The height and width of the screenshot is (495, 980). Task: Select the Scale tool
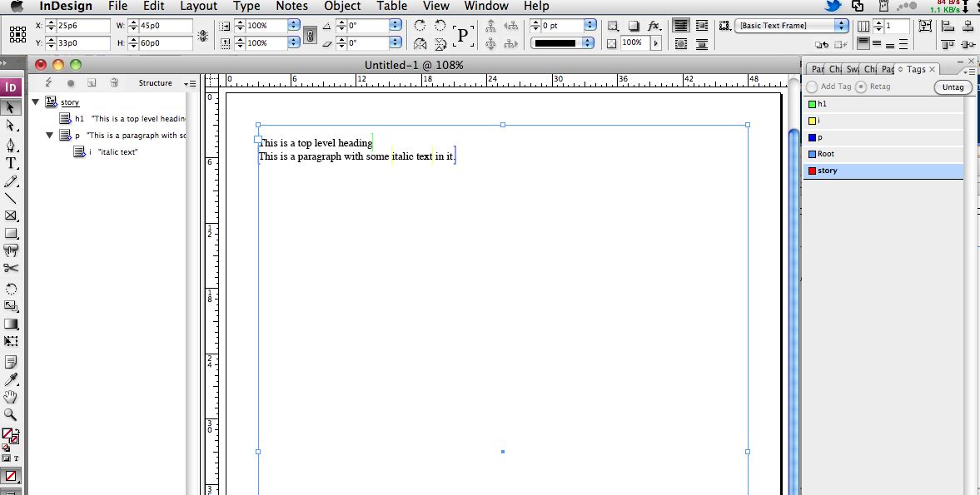pyautogui.click(x=10, y=306)
